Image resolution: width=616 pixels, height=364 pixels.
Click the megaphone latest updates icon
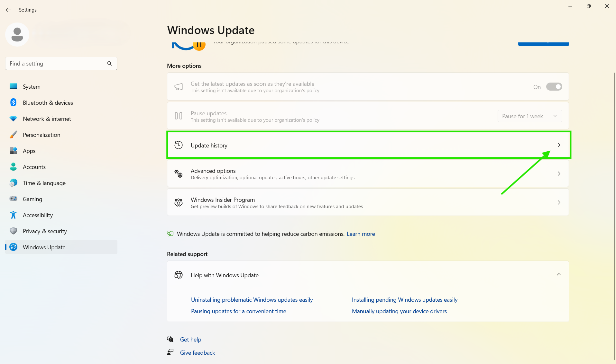pos(179,87)
